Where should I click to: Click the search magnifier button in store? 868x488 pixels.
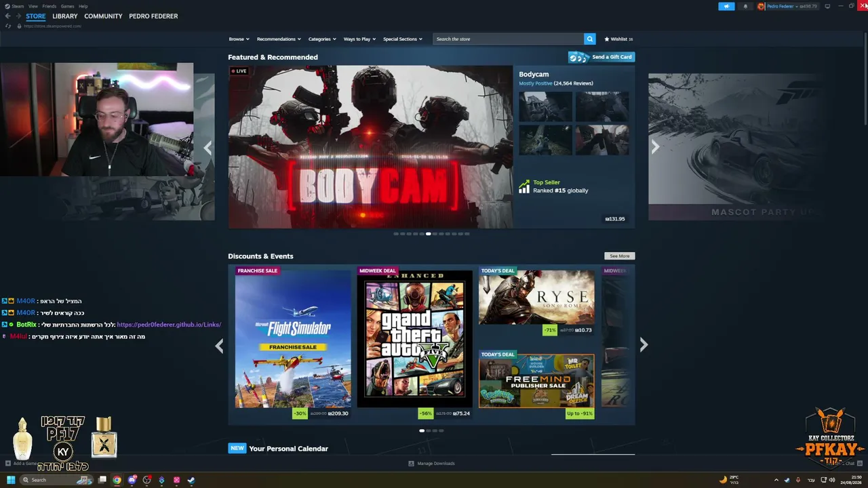590,39
